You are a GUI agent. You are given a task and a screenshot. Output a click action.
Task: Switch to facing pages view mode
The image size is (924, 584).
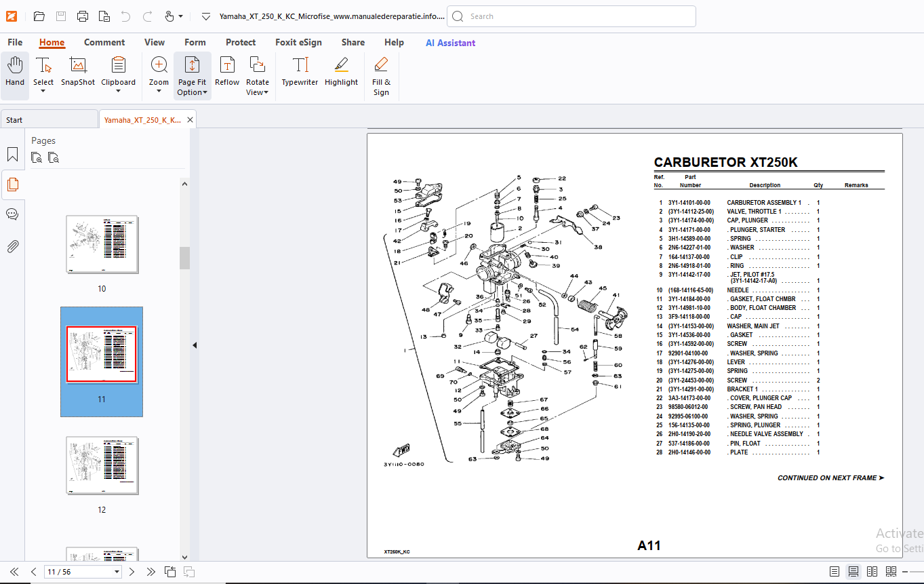point(872,572)
